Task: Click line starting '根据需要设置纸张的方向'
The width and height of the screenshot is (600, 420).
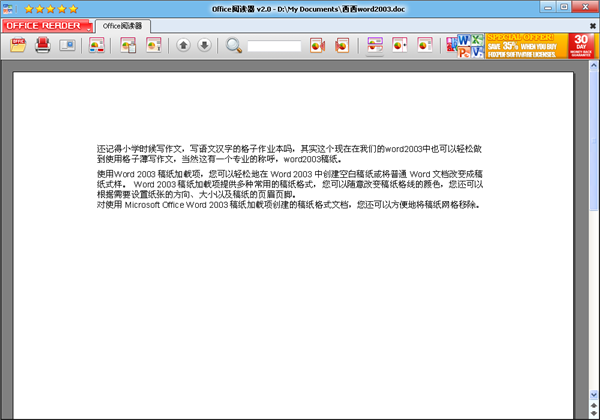Action: pyautogui.click(x=196, y=195)
